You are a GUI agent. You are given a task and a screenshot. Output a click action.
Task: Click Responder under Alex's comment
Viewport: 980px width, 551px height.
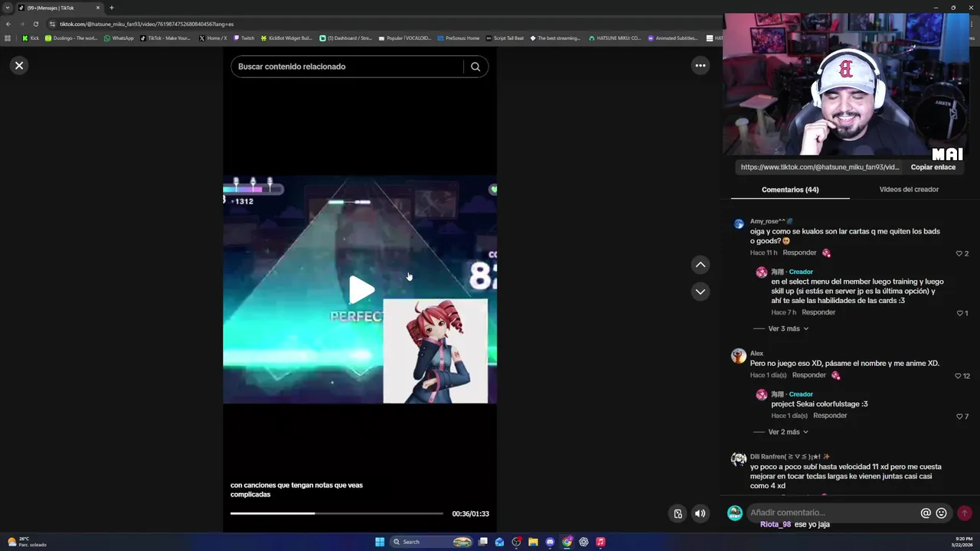coord(808,375)
